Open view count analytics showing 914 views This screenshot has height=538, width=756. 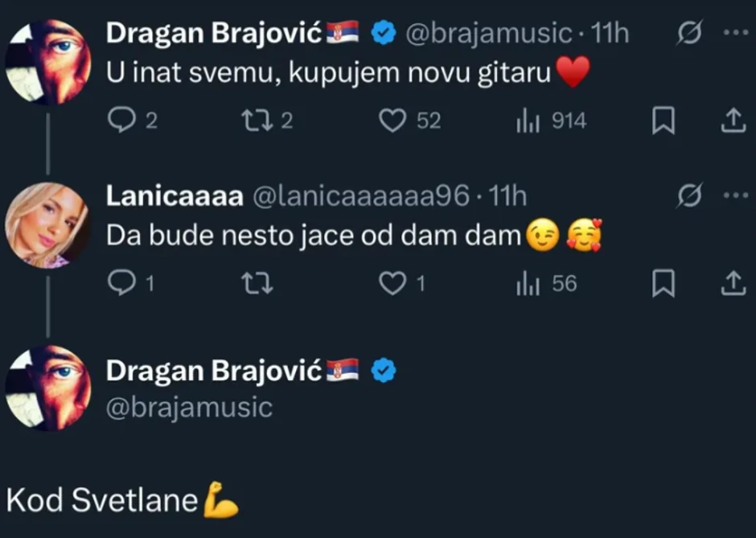(x=529, y=119)
